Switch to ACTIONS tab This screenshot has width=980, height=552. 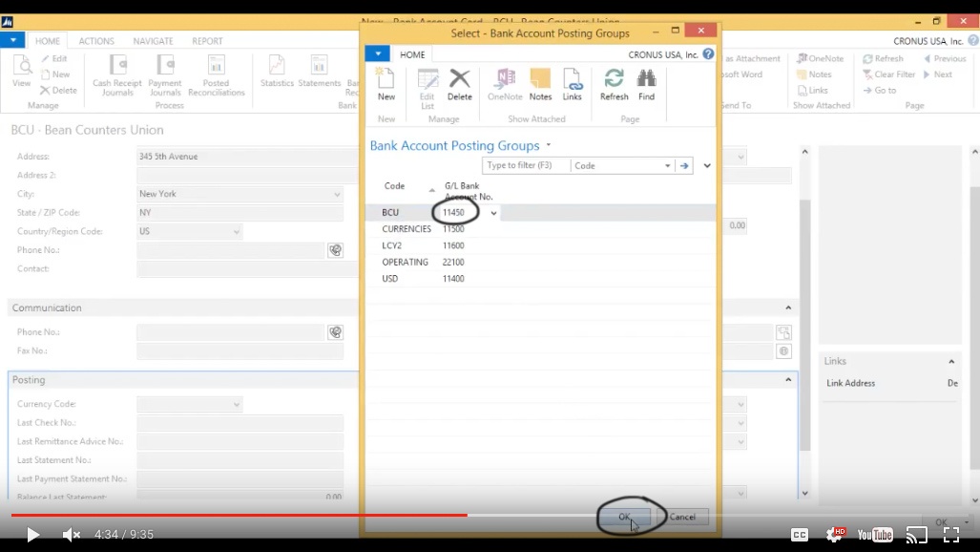pos(96,41)
